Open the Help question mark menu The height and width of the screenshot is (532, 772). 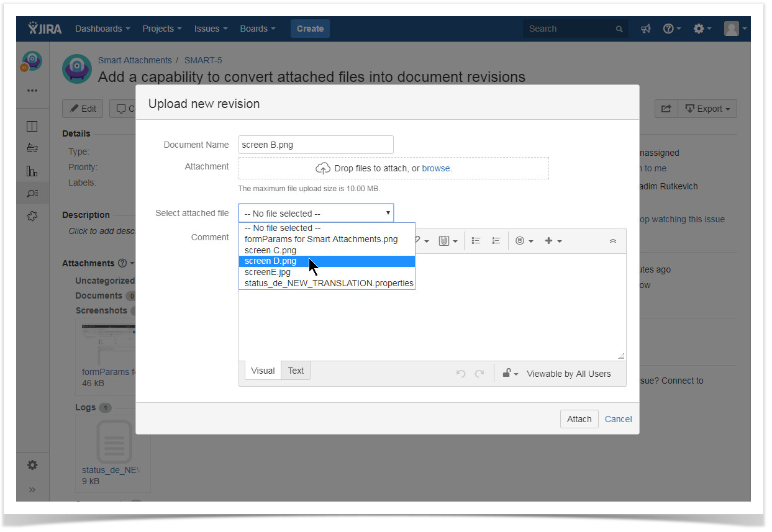[671, 29]
